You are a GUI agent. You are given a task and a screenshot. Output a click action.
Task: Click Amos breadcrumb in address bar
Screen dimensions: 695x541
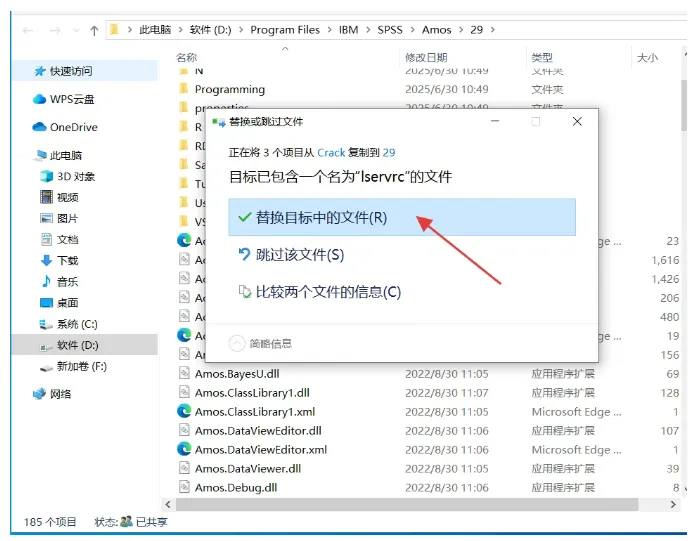point(437,30)
